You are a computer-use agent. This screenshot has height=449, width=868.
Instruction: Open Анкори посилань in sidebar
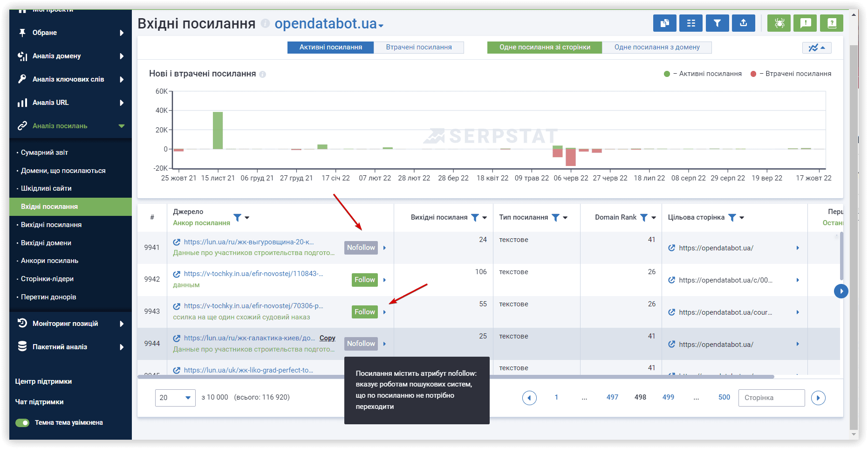point(49,261)
